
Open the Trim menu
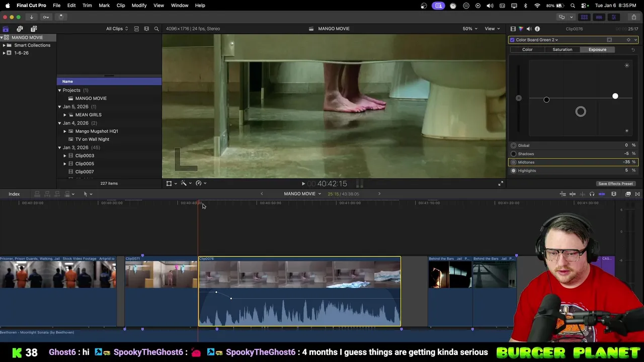(x=87, y=6)
